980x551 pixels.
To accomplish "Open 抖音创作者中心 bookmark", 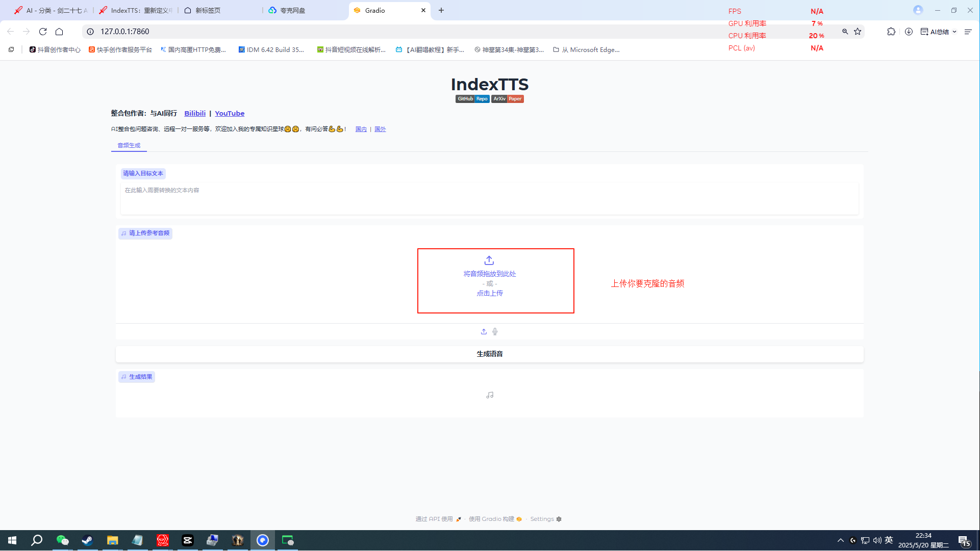I will pyautogui.click(x=55, y=50).
